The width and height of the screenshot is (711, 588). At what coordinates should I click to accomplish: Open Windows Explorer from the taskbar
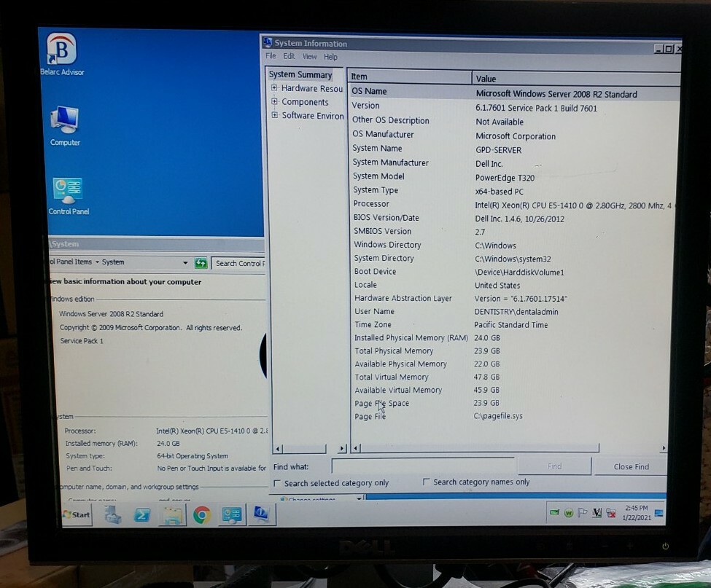pos(173,515)
